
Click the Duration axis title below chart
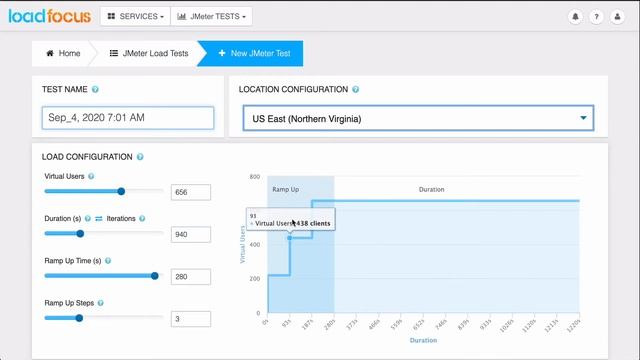click(423, 340)
